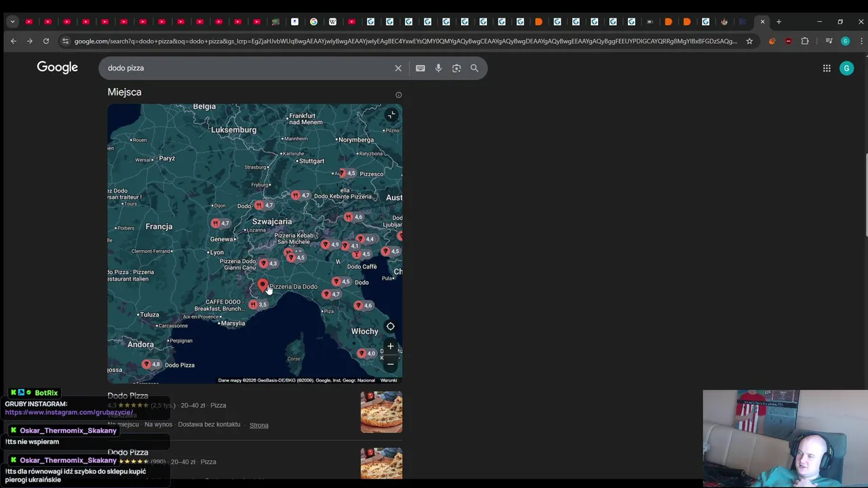Open the Warunki link on the map
The width and height of the screenshot is (868, 488).
click(x=389, y=380)
